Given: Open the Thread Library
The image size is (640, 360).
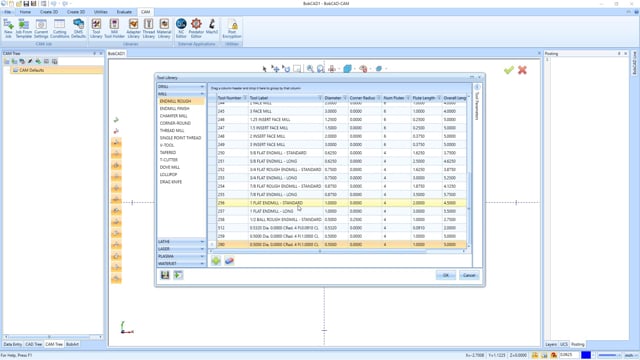Looking at the screenshot, I should click(x=149, y=29).
